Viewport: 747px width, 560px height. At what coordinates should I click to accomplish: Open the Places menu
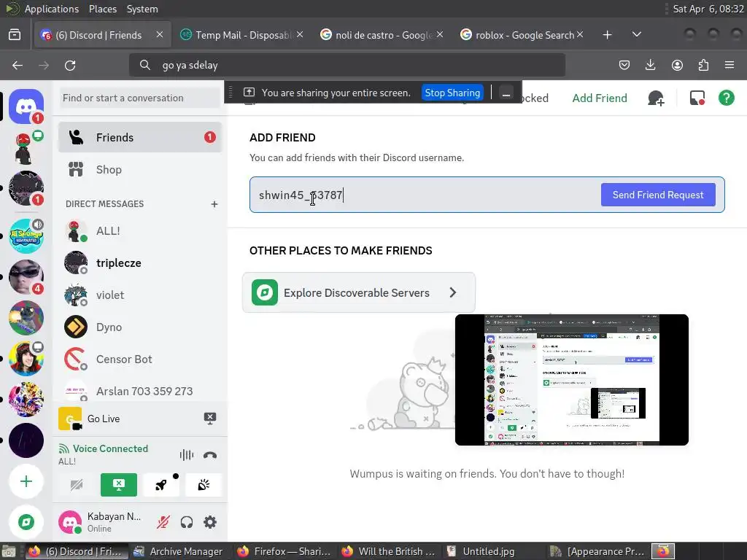pos(102,9)
